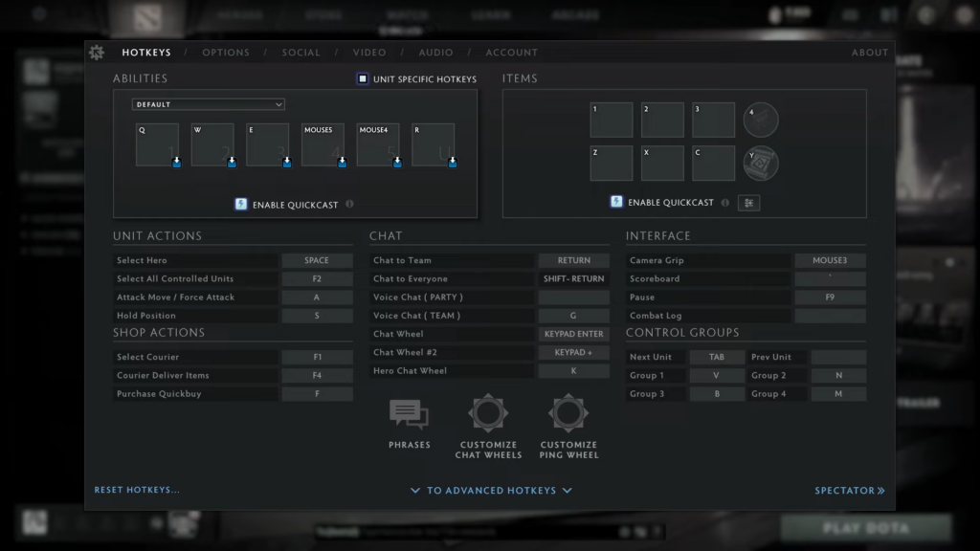Rebind Next Unit TAB key
The width and height of the screenshot is (980, 551).
click(716, 357)
